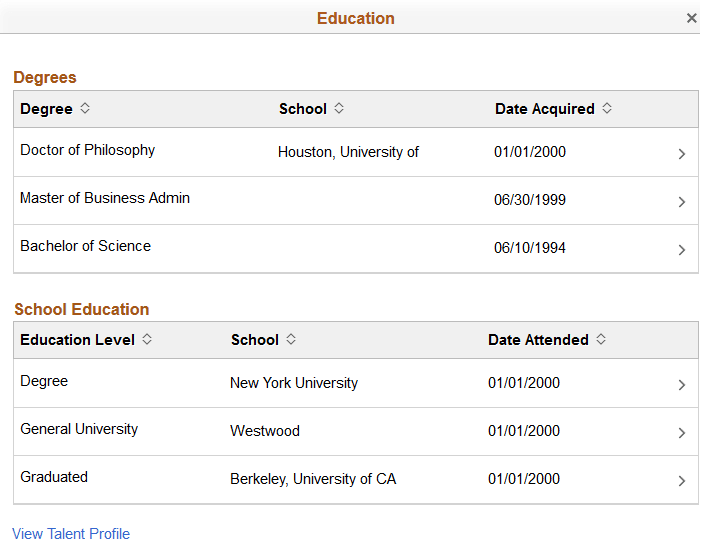Sort by Date Acquired sort icon

[x=607, y=108]
